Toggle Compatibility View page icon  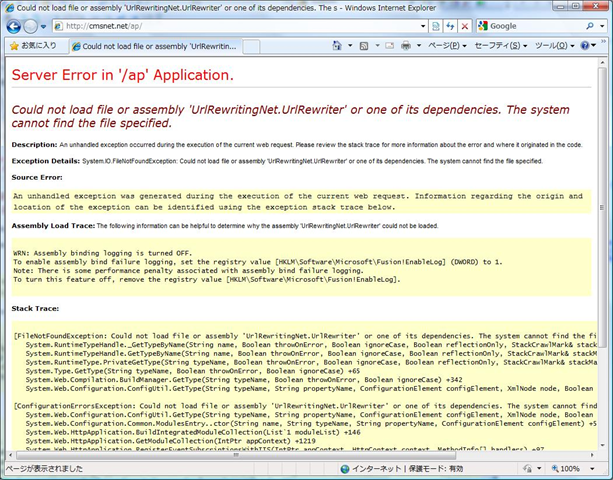(436, 26)
